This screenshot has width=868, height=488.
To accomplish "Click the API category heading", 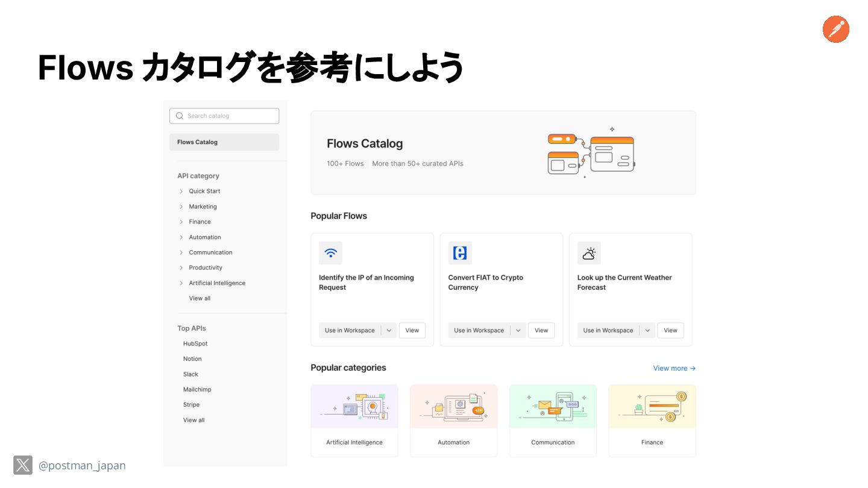I will click(198, 176).
